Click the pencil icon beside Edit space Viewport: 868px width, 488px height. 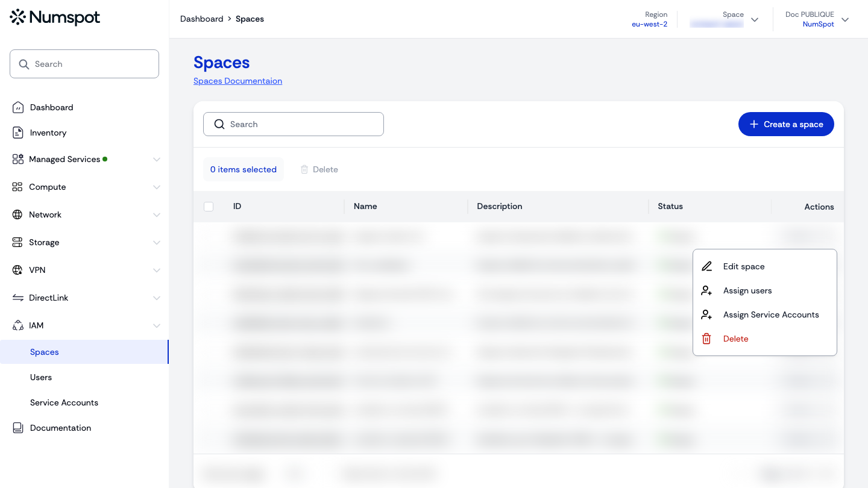coord(706,266)
